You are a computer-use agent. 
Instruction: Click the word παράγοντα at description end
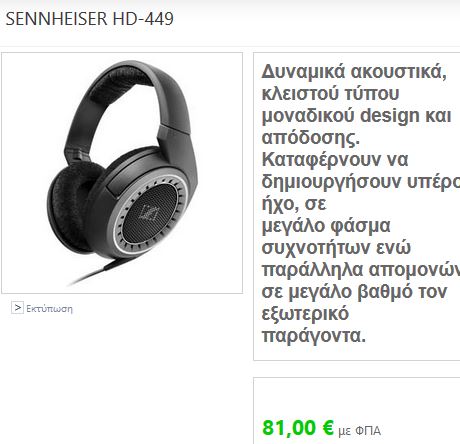point(313,336)
